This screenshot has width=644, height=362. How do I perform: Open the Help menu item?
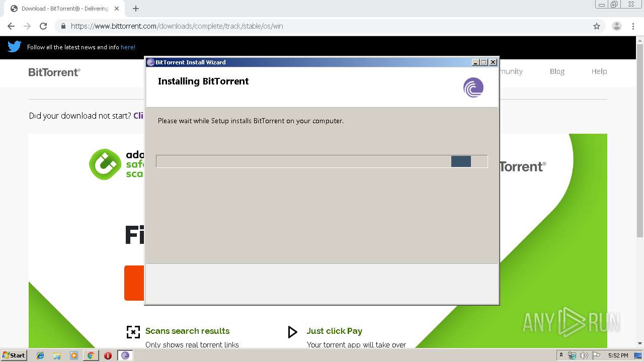pos(599,71)
